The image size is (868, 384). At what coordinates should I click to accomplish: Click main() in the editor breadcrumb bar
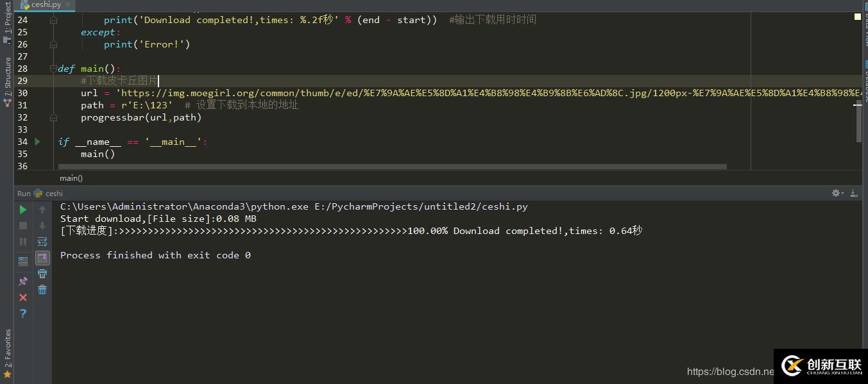[71, 178]
